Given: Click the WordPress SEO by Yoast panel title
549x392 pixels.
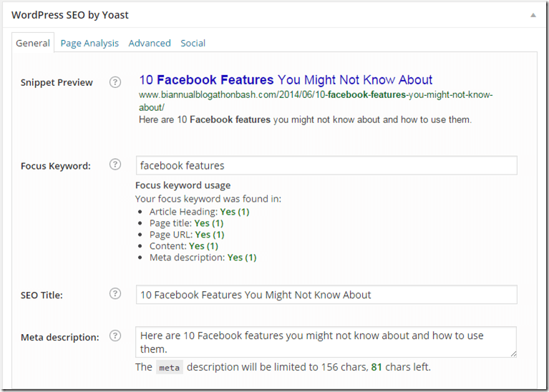Looking at the screenshot, I should point(70,15).
